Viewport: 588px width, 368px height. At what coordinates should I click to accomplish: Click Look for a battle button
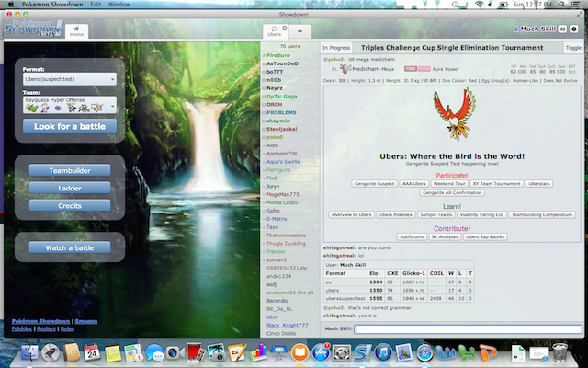pos(70,127)
